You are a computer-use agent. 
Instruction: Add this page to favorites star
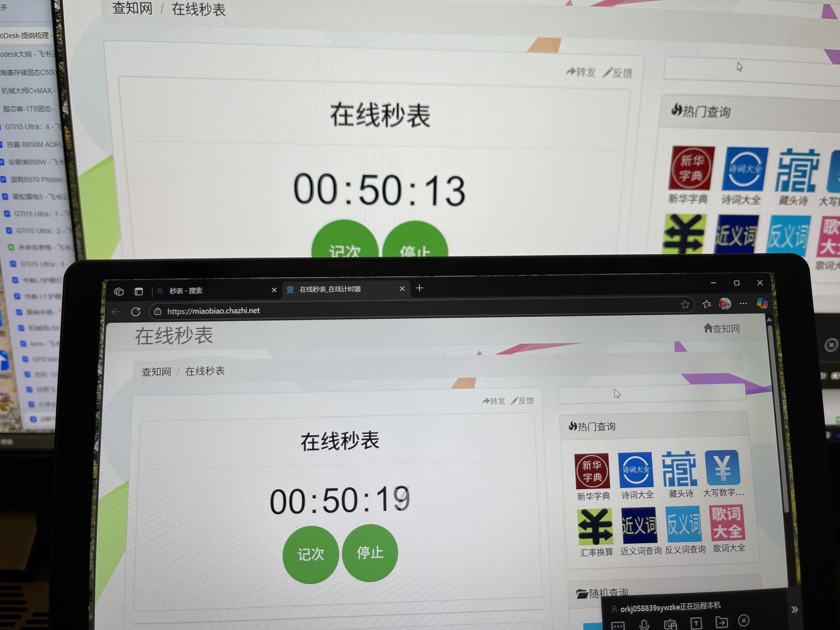click(685, 304)
